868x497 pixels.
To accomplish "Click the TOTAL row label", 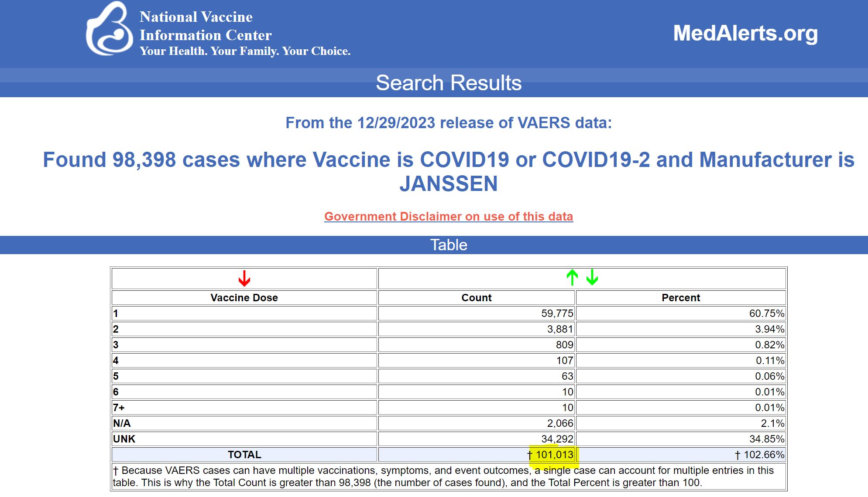I will (244, 455).
